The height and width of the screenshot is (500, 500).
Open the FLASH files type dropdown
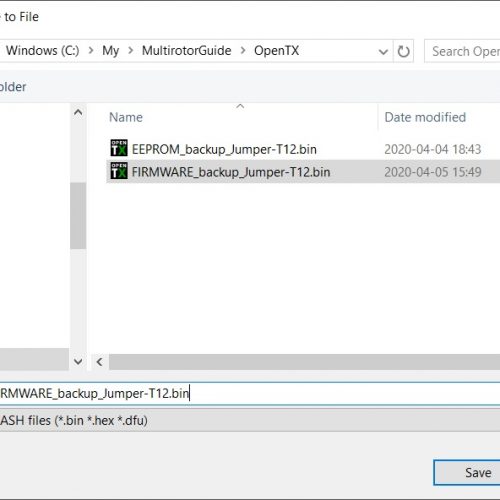click(x=250, y=420)
